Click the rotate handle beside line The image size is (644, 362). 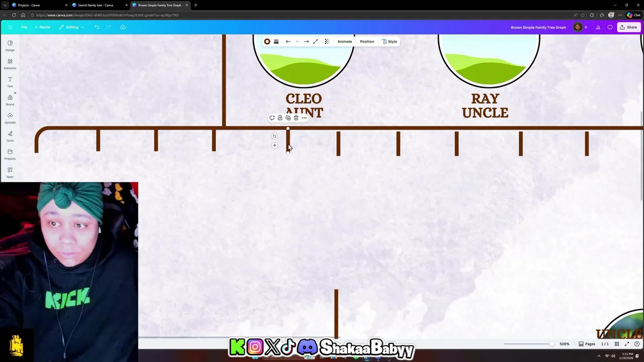[274, 136]
